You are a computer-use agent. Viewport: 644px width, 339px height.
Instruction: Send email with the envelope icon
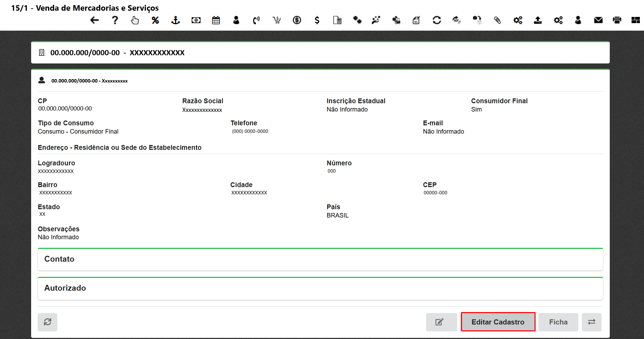point(598,20)
